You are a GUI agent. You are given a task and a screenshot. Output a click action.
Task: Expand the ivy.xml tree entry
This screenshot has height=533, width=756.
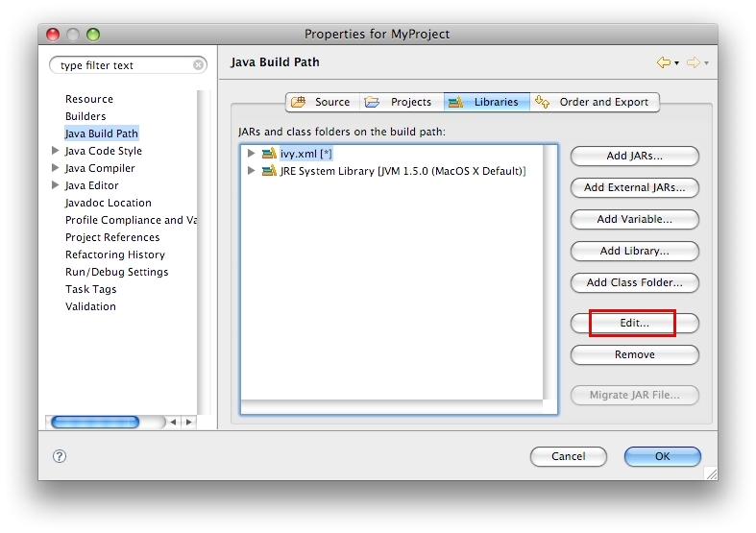[x=252, y=154]
